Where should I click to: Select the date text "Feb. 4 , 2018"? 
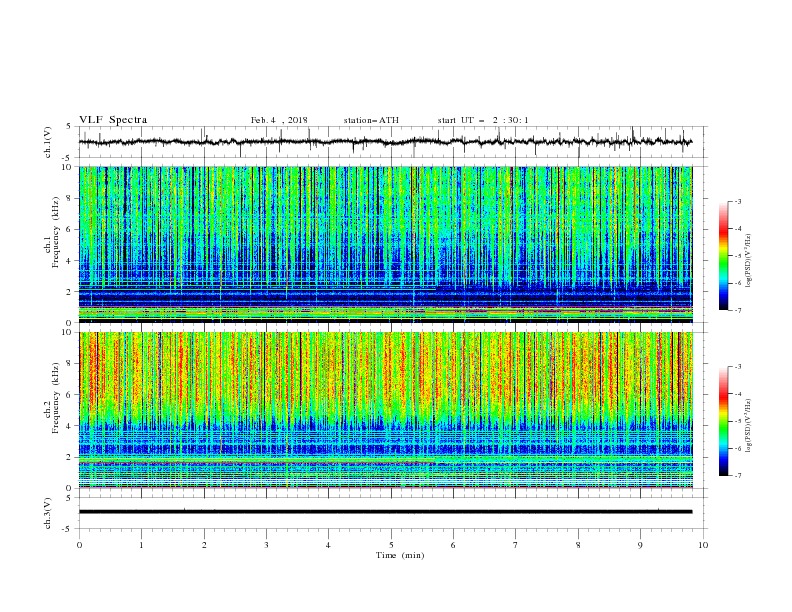279,120
